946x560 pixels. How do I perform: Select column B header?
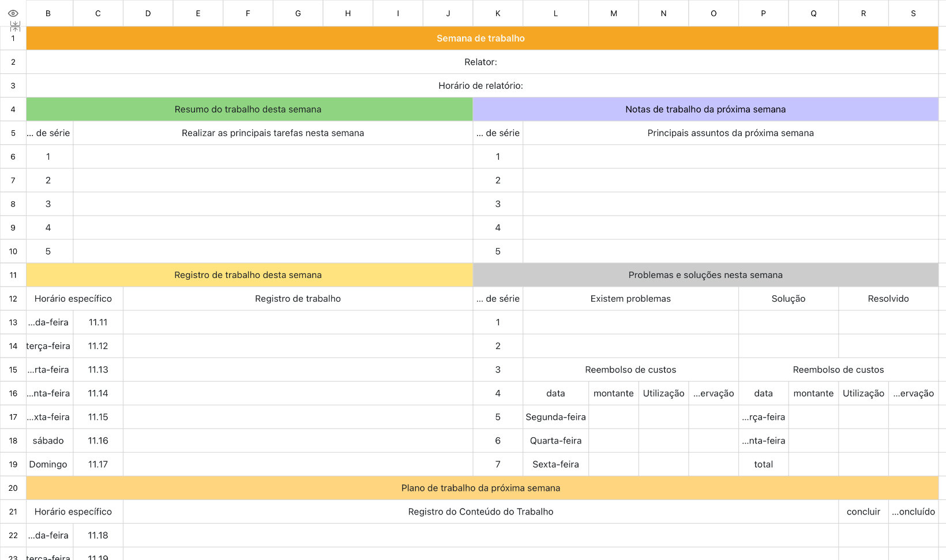click(x=48, y=13)
